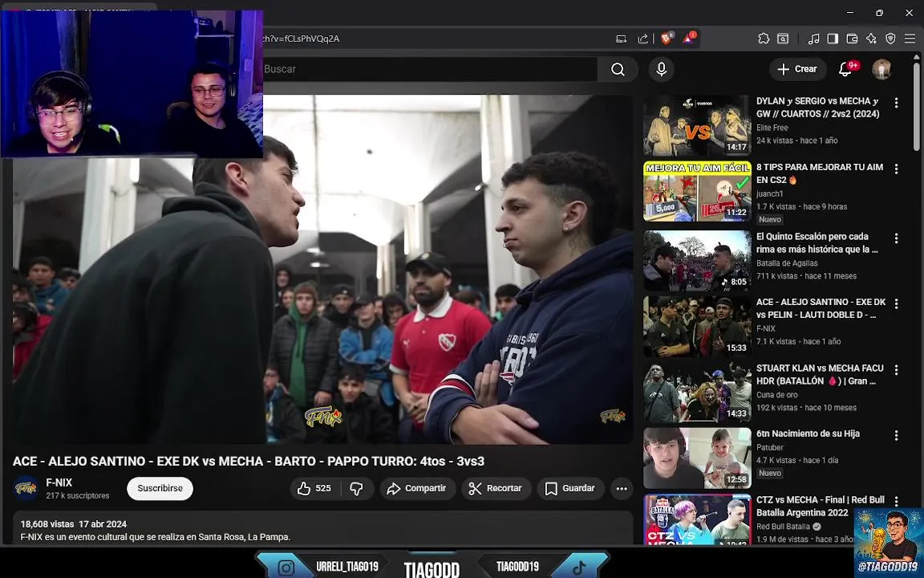This screenshot has width=924, height=578.
Task: Click the install/cast screen icon in address bar
Action: tap(621, 39)
